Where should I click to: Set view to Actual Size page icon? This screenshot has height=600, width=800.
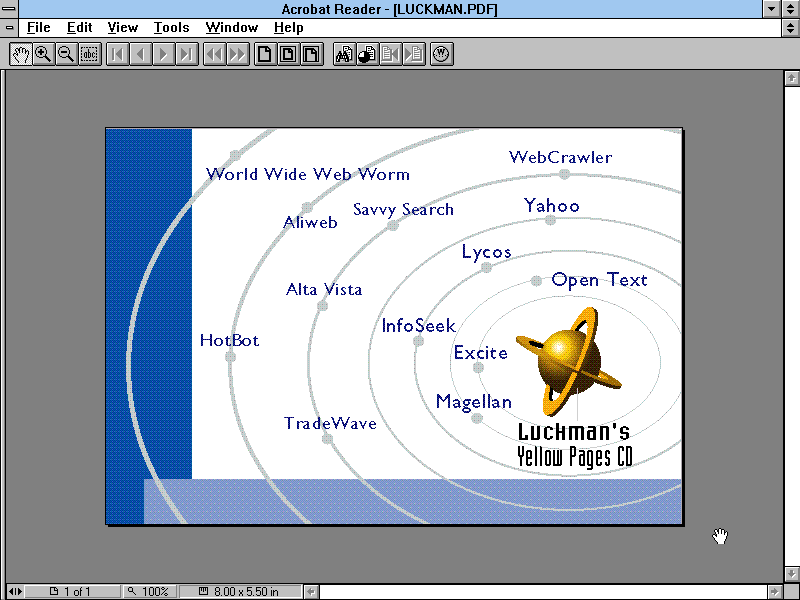[x=265, y=54]
